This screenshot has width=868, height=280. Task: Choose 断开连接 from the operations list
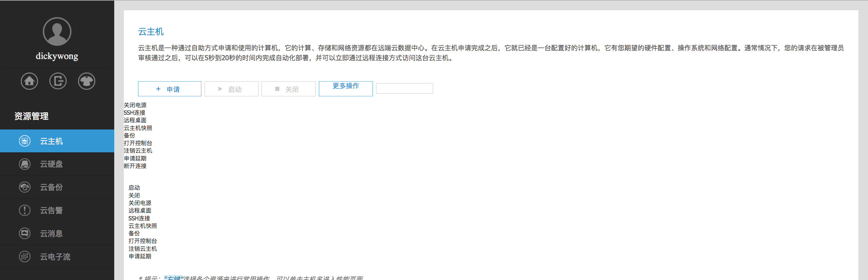(135, 166)
